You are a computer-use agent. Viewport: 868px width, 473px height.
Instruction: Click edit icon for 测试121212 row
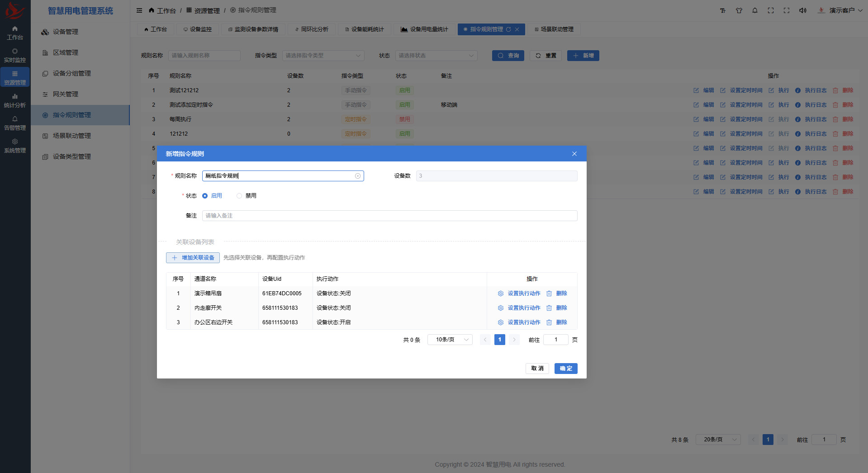696,90
